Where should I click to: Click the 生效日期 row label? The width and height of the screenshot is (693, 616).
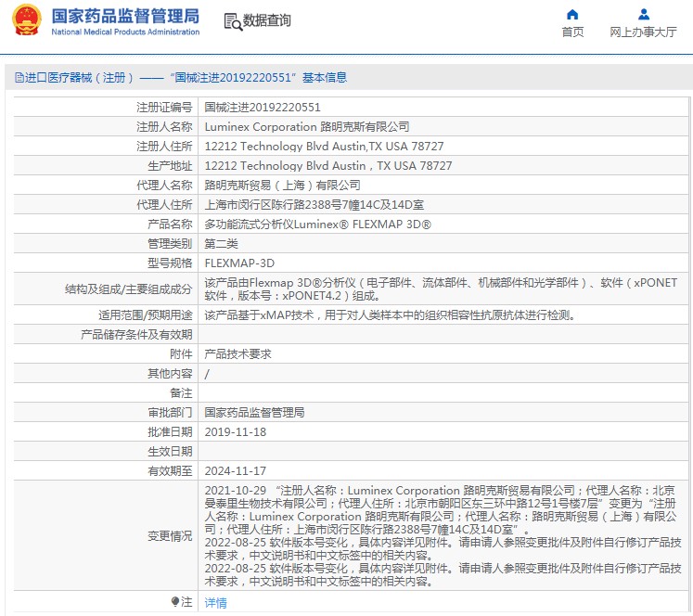[x=170, y=451]
